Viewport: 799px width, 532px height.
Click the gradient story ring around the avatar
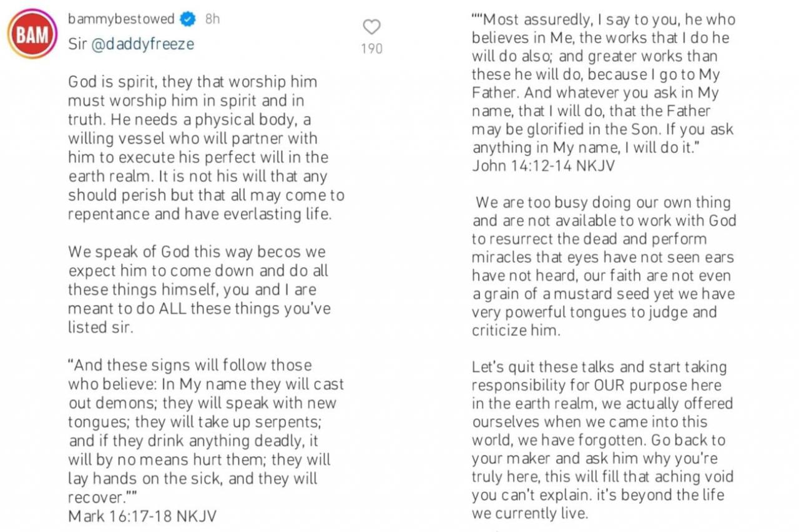coord(32,9)
